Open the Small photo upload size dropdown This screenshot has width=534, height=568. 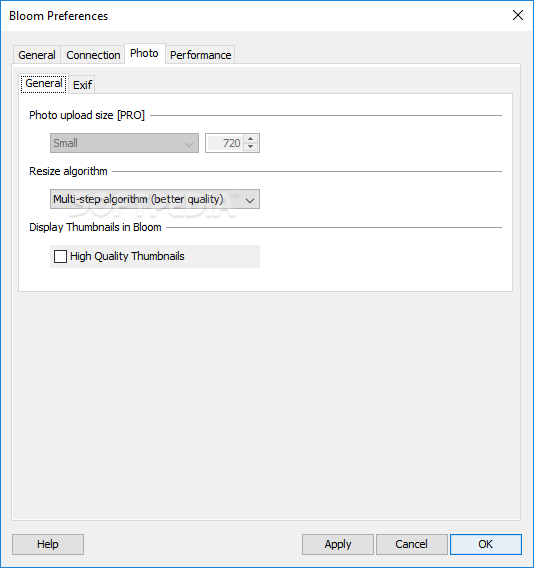point(124,143)
